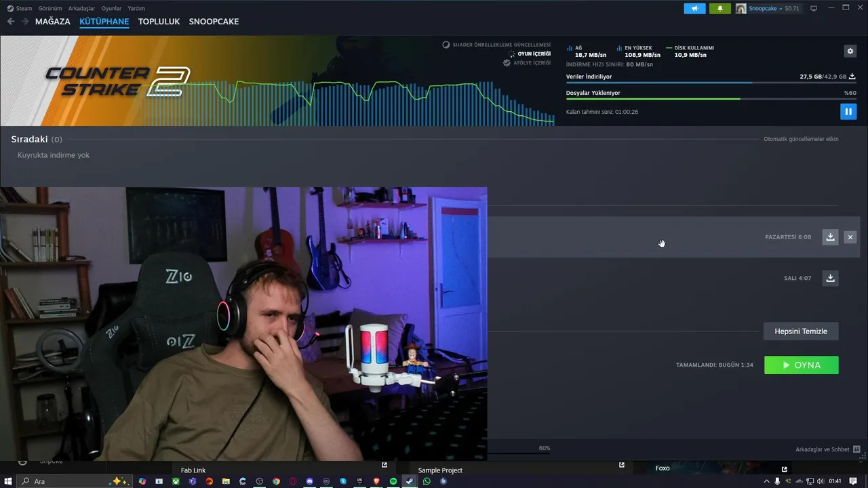Pause the Counter-Strike 2 download

coord(848,111)
